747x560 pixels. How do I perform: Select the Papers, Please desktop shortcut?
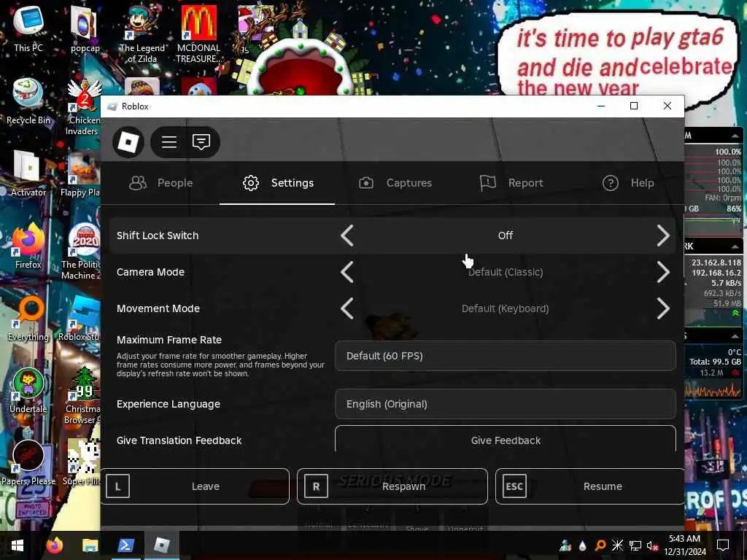tap(28, 463)
